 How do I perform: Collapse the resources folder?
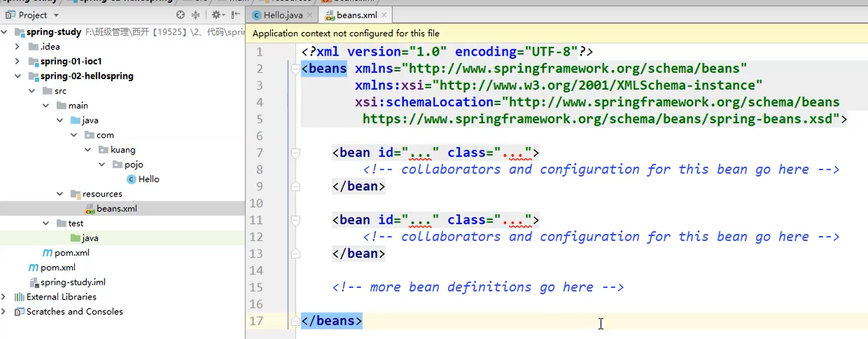[x=60, y=194]
